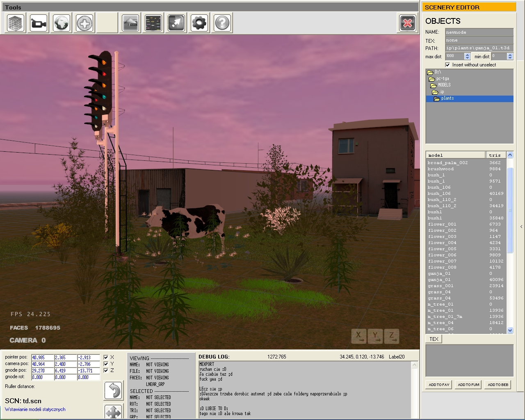Open the gear settings icon
Image resolution: width=525 pixels, height=420 pixels.
tap(199, 23)
